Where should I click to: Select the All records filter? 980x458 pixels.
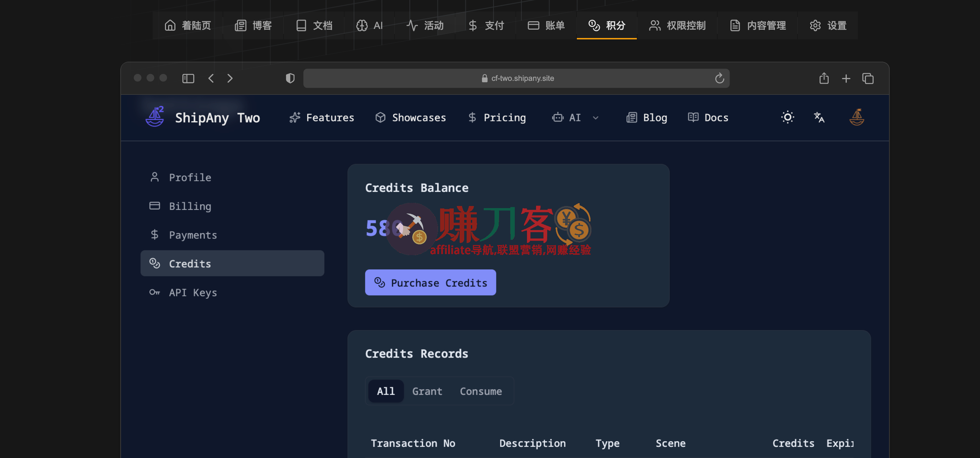click(386, 391)
